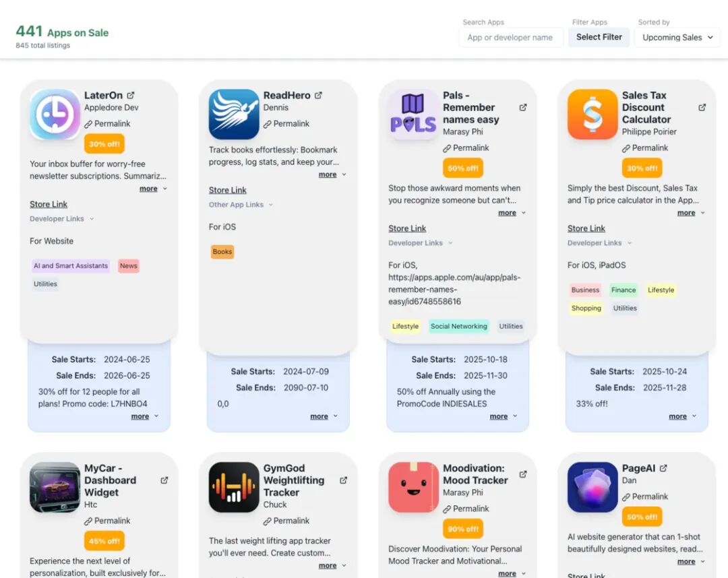Open Moodivation Permalink
728x578 pixels.
pos(466,509)
